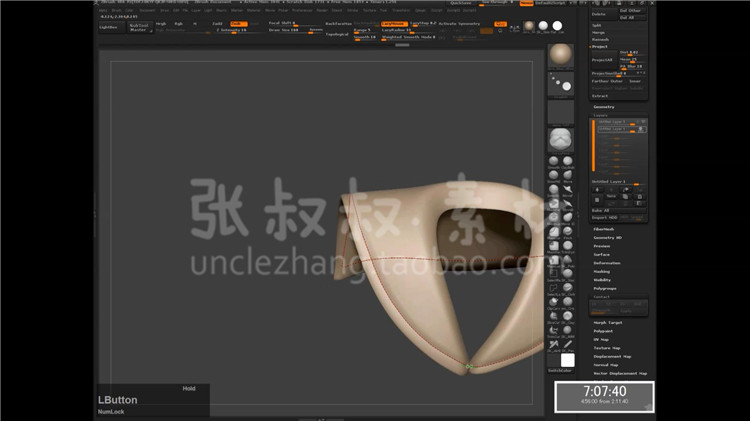The height and width of the screenshot is (421, 750).
Task: Select the Smooth brush icon
Action: pos(553,161)
